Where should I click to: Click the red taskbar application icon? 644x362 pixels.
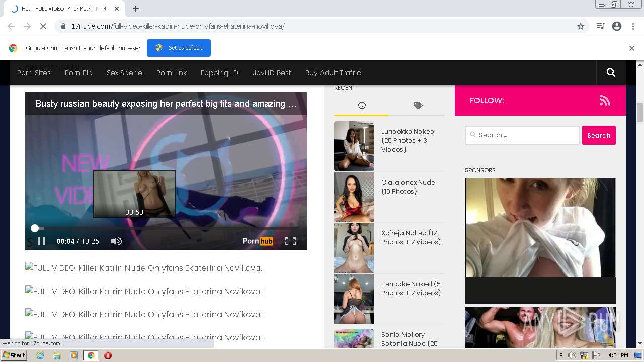coord(108,355)
